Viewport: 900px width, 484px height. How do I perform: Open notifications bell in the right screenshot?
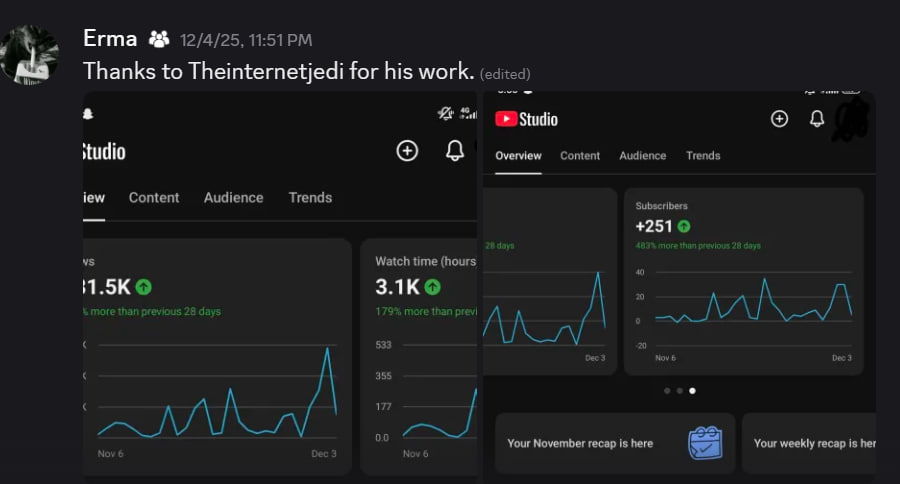click(817, 119)
